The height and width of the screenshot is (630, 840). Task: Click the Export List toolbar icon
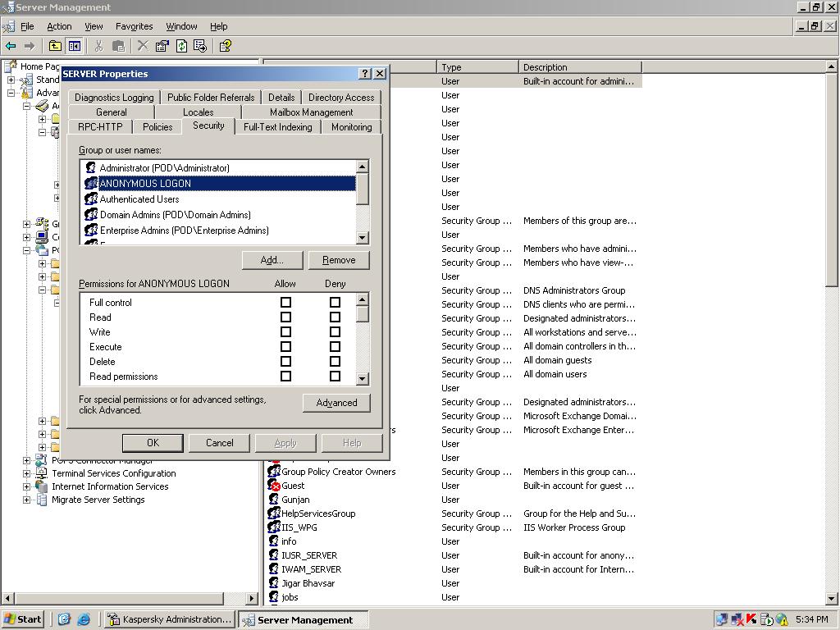point(200,46)
